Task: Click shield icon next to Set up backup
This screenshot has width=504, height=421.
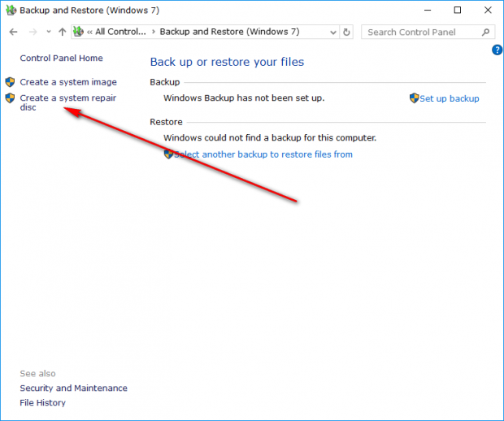Action: 415,98
